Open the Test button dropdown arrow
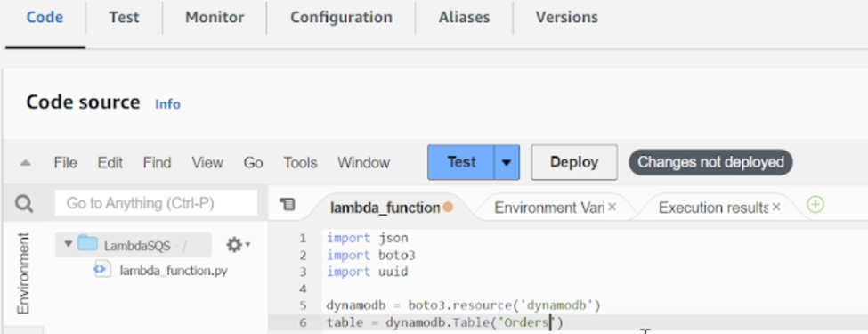This screenshot has width=868, height=334. (507, 162)
